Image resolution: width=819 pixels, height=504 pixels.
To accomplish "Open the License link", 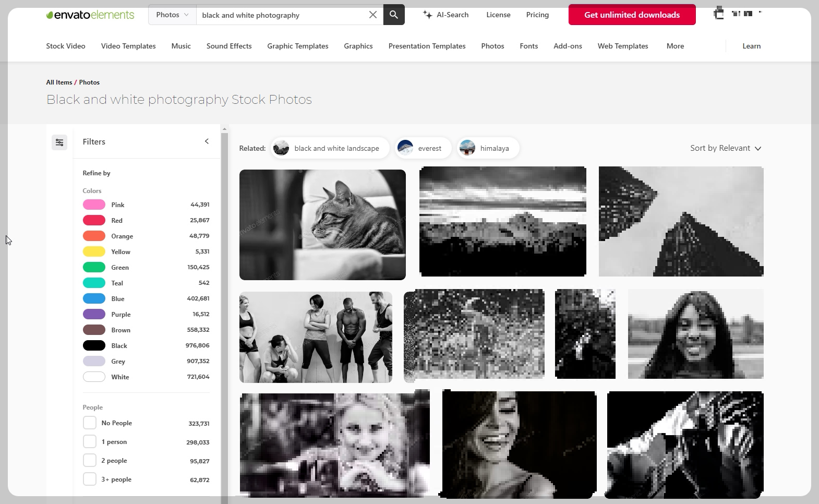I will 498,15.
